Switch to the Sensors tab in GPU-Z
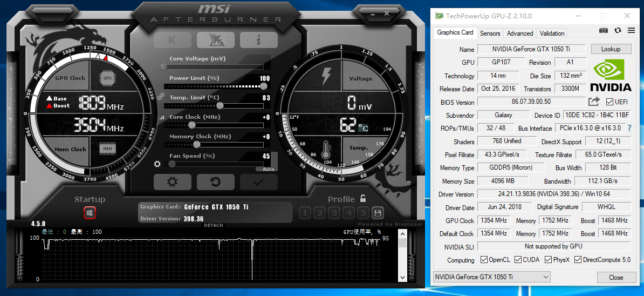This screenshot has width=644, height=296. (x=490, y=33)
